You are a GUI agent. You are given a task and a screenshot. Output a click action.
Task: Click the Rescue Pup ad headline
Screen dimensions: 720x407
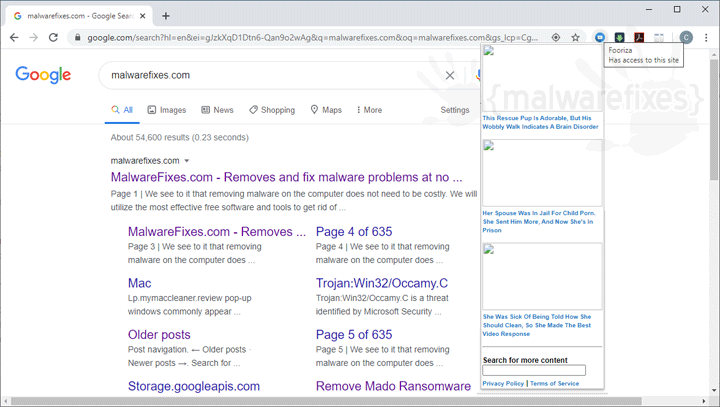click(540, 122)
